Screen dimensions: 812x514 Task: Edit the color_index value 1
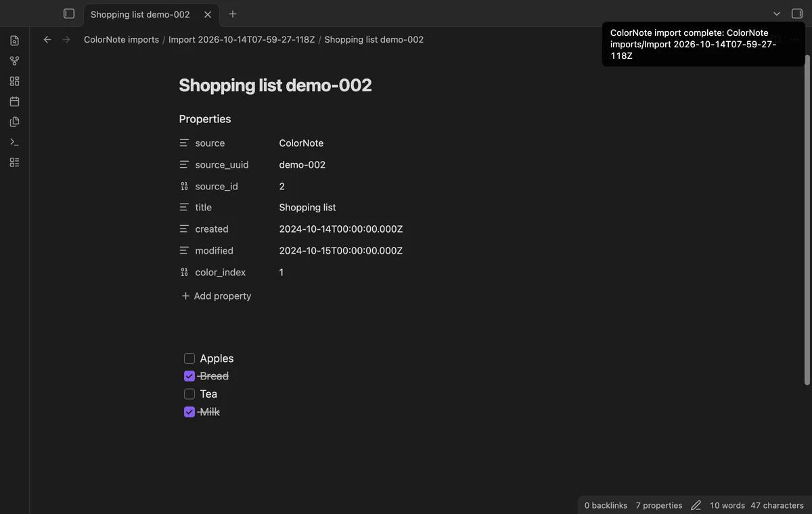[281, 273]
